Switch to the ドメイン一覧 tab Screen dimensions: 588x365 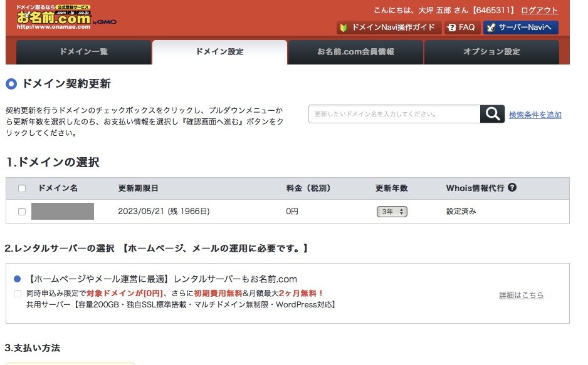click(x=83, y=52)
